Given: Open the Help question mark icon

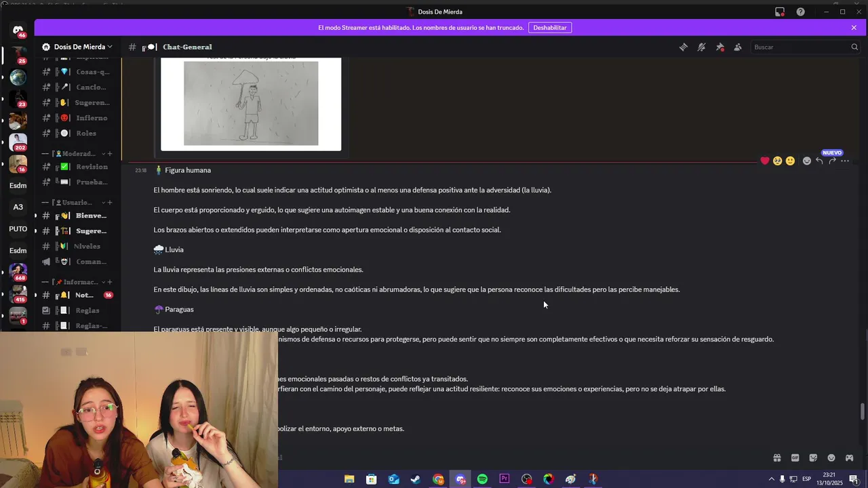Looking at the screenshot, I should pos(801,12).
